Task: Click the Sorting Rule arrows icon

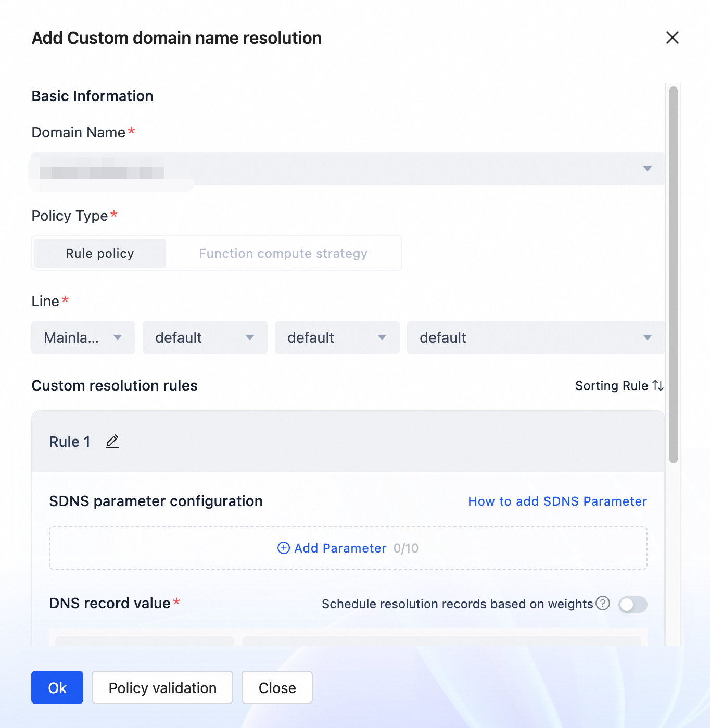Action: click(x=658, y=385)
